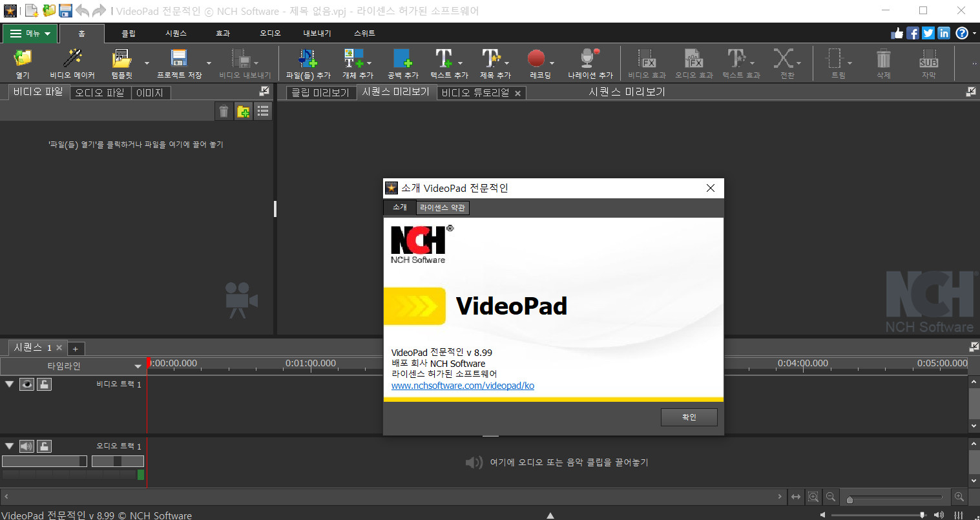Close the 비디오 튜토리얼 tab

point(517,94)
